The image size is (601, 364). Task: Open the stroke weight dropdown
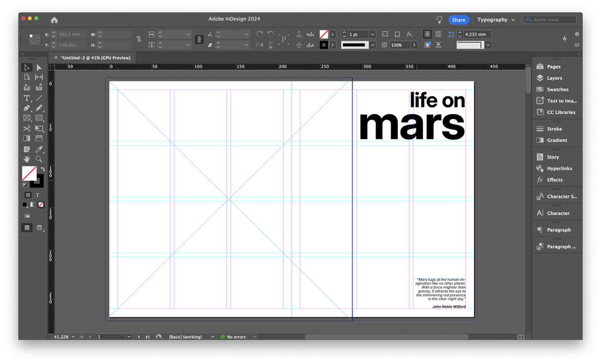pos(372,34)
